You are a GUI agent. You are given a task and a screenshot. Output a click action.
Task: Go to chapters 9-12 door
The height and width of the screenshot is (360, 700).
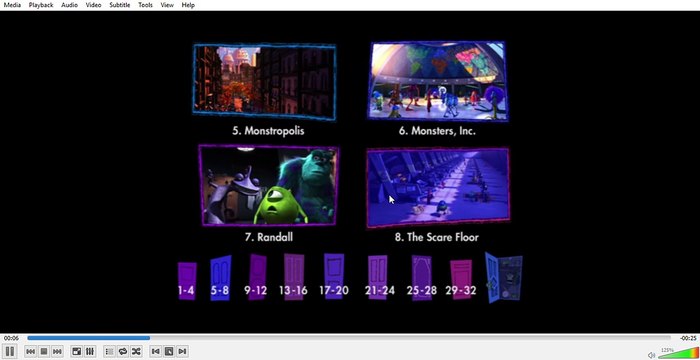click(256, 277)
